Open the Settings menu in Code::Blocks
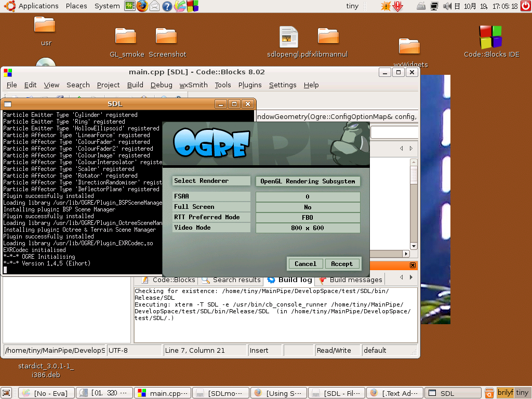Screen dimensions: 532x399 coord(283,85)
